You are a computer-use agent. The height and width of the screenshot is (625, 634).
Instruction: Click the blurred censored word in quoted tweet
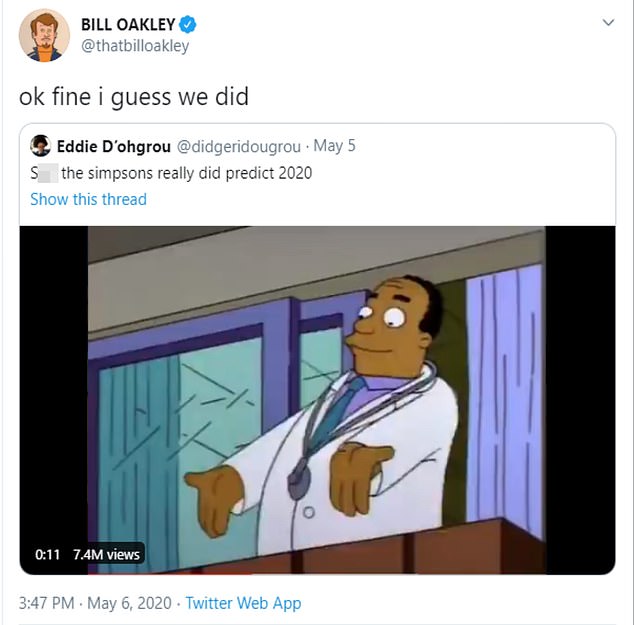(x=44, y=173)
